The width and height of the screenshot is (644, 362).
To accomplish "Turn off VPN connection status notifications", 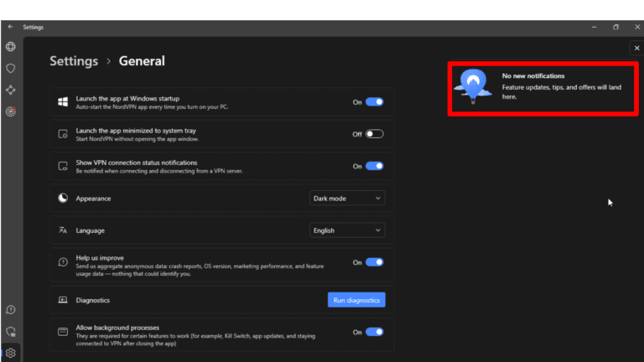I will tap(374, 166).
